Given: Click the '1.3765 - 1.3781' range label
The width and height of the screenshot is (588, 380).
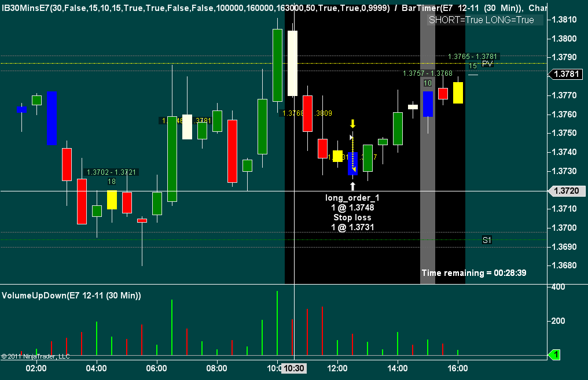Looking at the screenshot, I should pyautogui.click(x=472, y=57).
